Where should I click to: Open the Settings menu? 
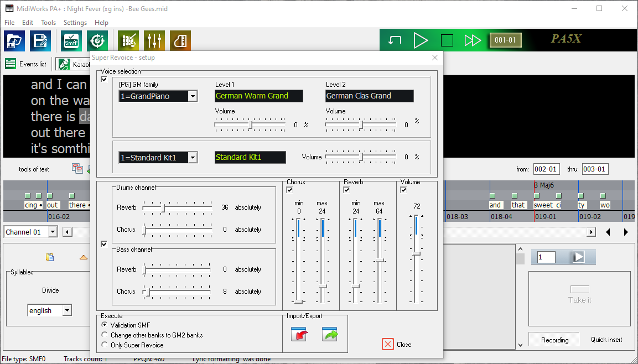click(75, 23)
